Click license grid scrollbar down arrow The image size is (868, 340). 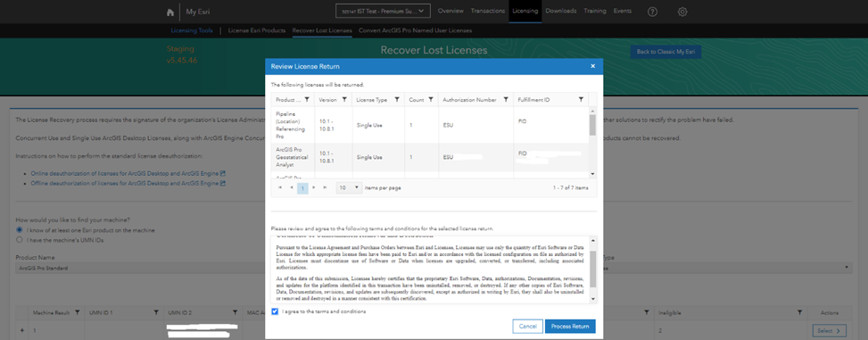pyautogui.click(x=592, y=174)
